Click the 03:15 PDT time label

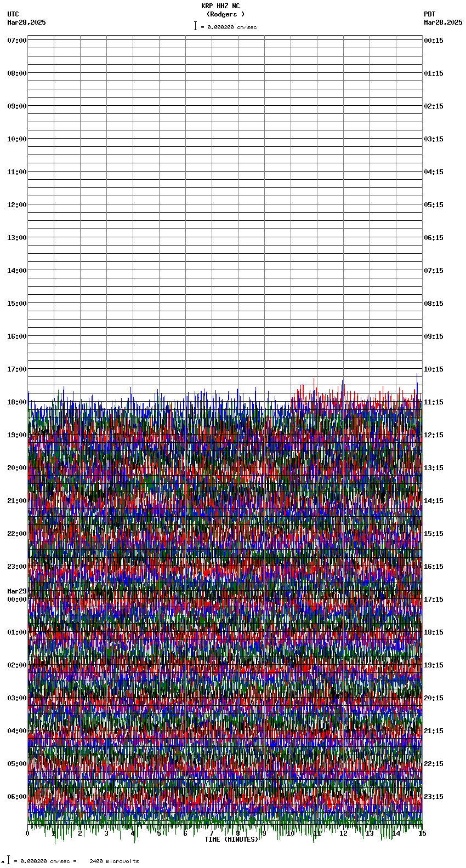coord(434,139)
